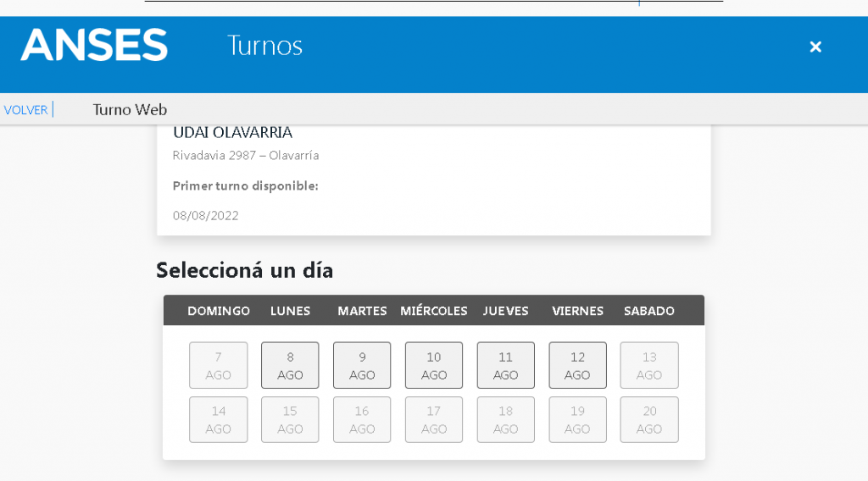This screenshot has height=481, width=868.
Task: Pick the 11 AGO date
Action: click(506, 365)
